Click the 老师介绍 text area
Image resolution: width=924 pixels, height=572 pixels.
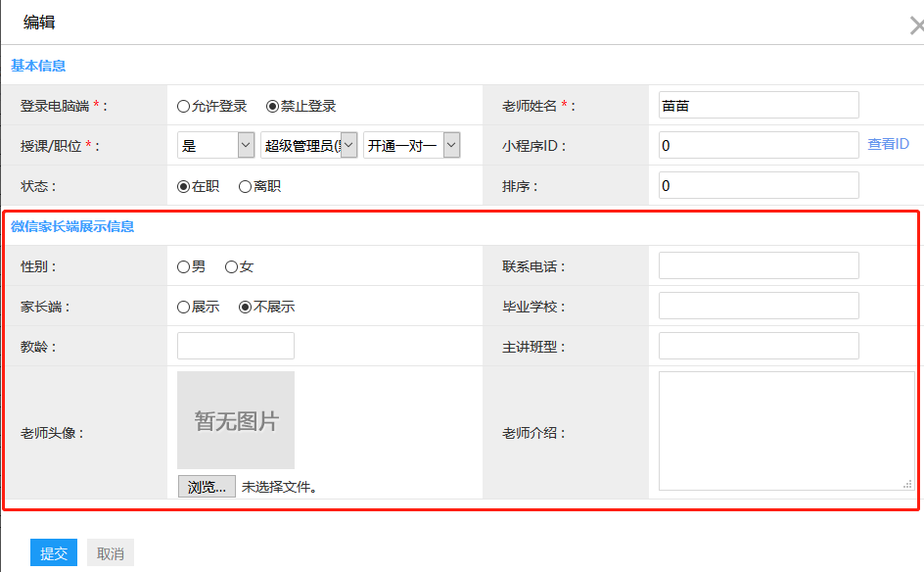pos(786,430)
